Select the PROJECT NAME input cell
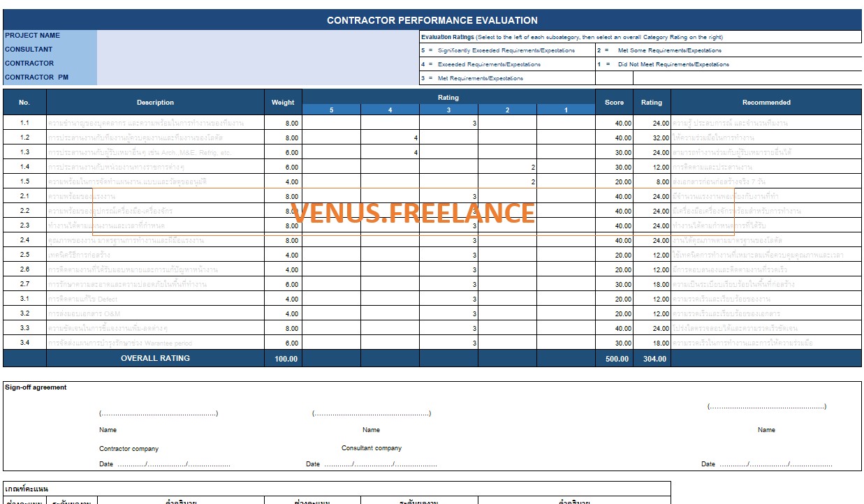This screenshot has height=504, width=864. [258, 36]
